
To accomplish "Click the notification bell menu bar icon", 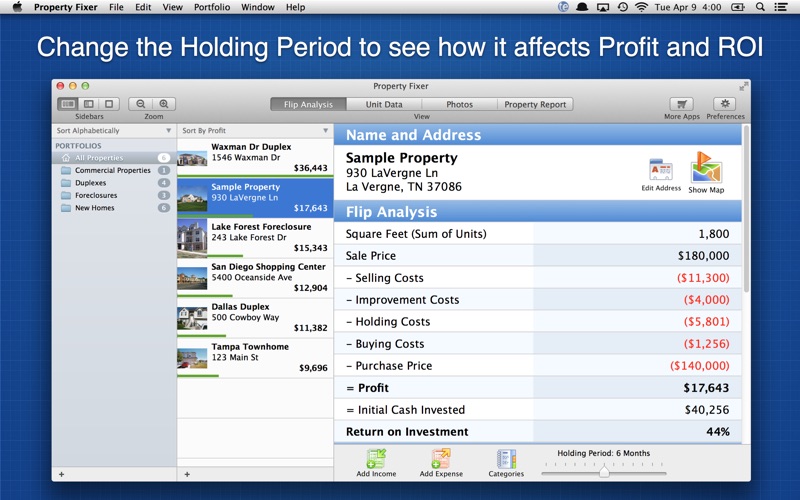I will pyautogui.click(x=582, y=7).
